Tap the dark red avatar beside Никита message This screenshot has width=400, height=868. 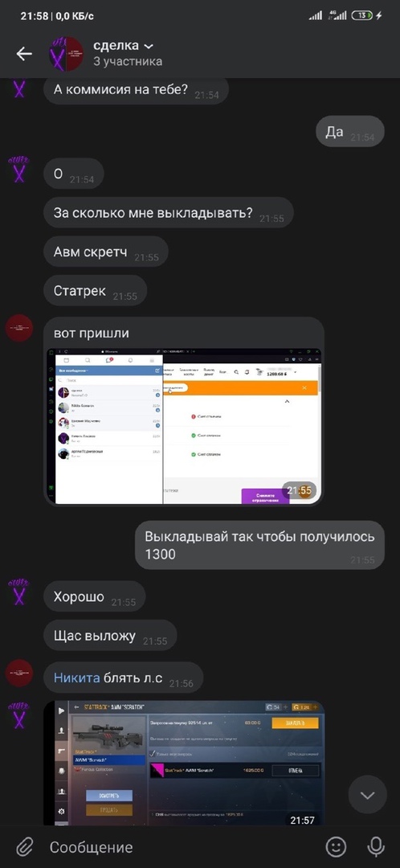[19, 674]
